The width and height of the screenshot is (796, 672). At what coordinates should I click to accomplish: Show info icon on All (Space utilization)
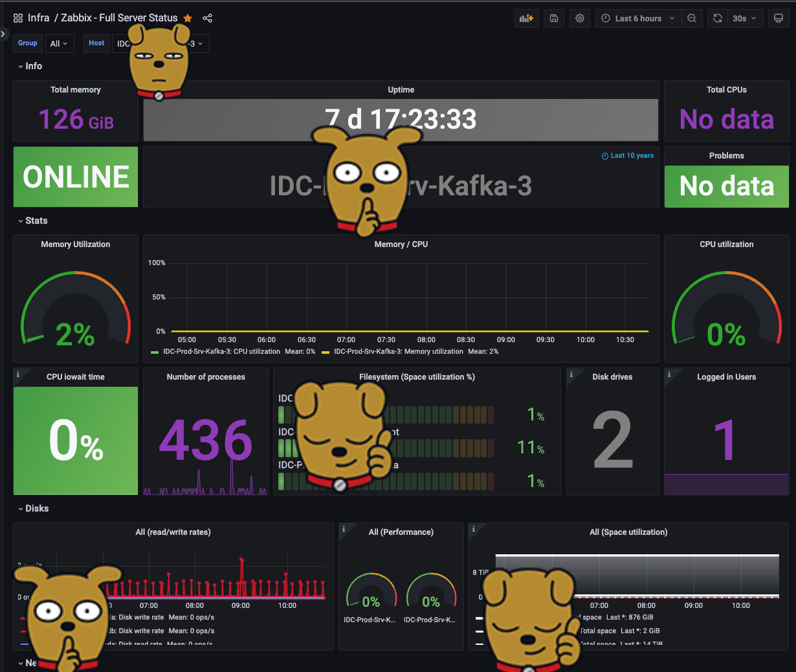474,529
